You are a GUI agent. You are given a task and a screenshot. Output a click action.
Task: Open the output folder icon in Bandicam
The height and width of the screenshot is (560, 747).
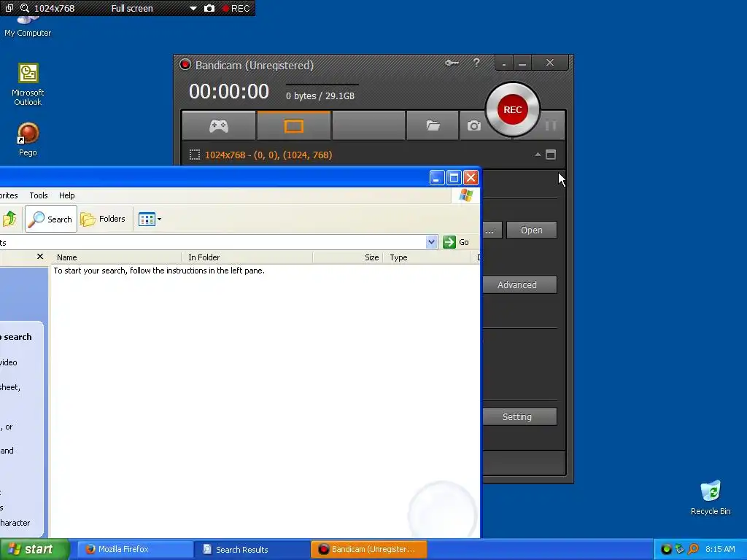(433, 125)
